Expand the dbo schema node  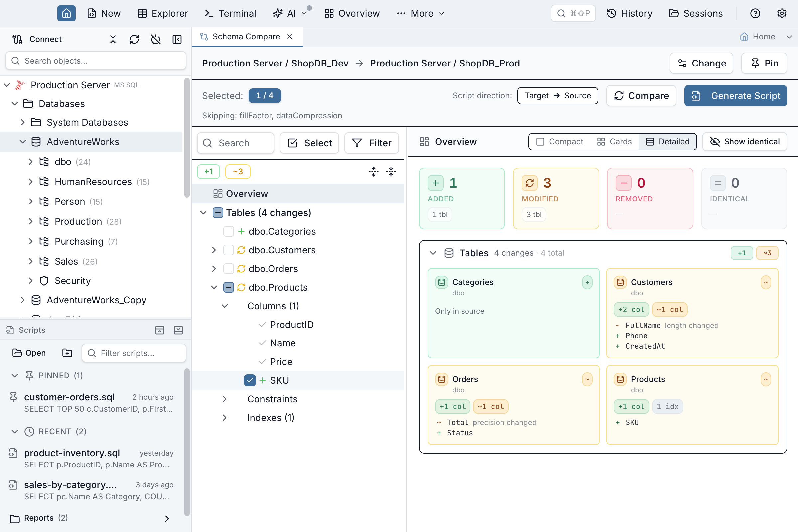tap(31, 162)
